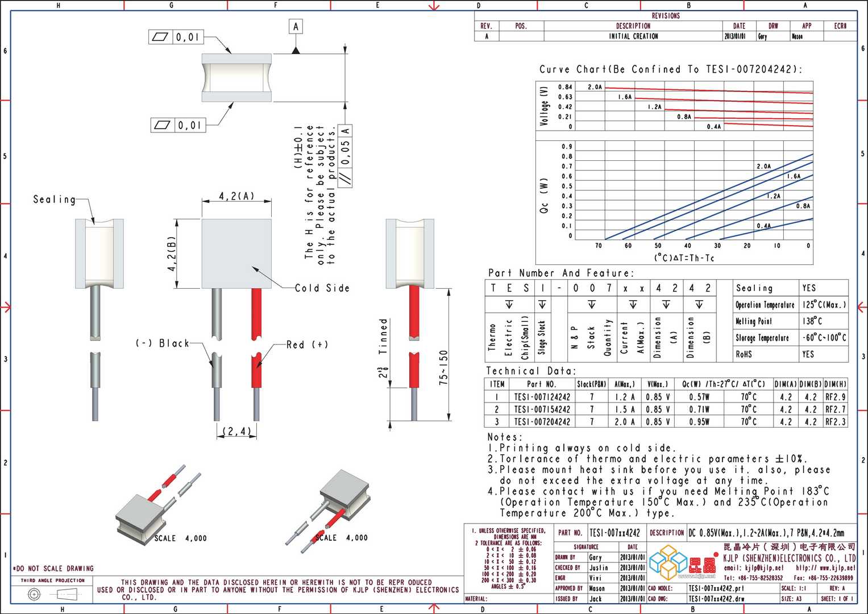Click the (°C)ΔT=Th-Tc axis label
The height and width of the screenshot is (614, 868).
684,258
